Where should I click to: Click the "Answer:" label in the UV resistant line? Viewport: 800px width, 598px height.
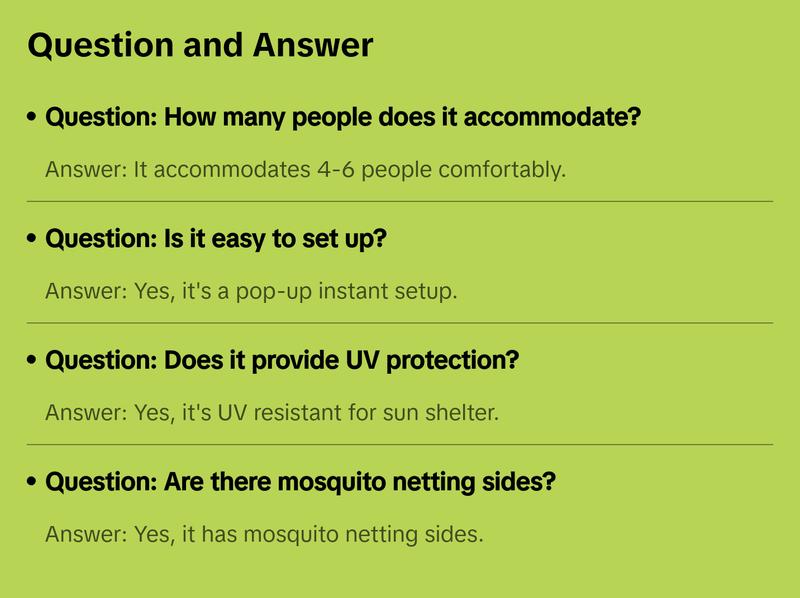point(79,411)
